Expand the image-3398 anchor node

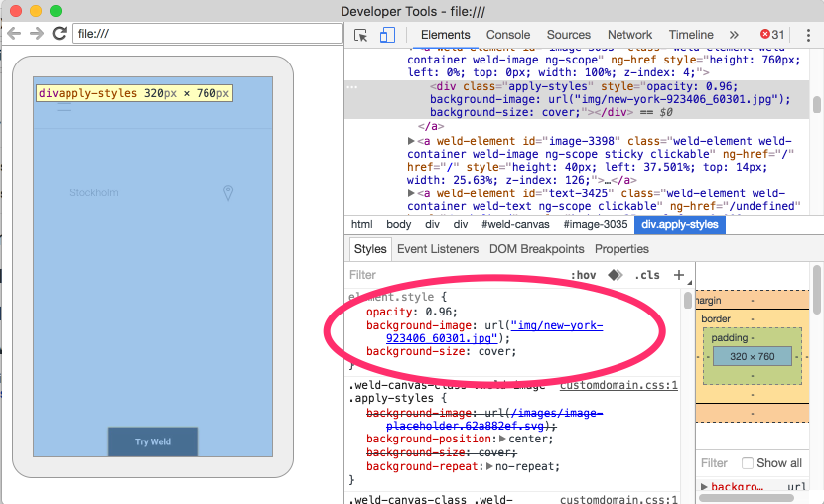point(412,141)
